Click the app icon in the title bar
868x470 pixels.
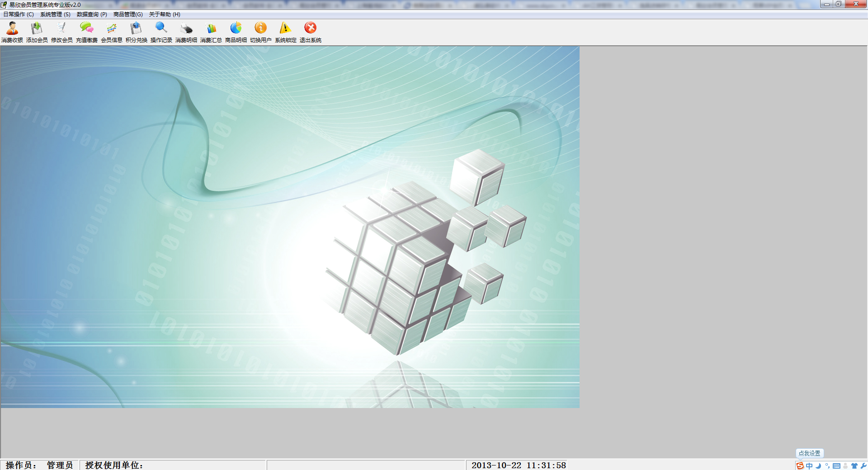pyautogui.click(x=4, y=5)
